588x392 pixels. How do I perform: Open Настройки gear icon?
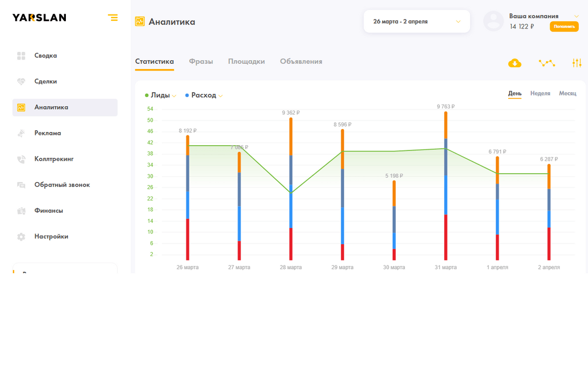tap(21, 237)
